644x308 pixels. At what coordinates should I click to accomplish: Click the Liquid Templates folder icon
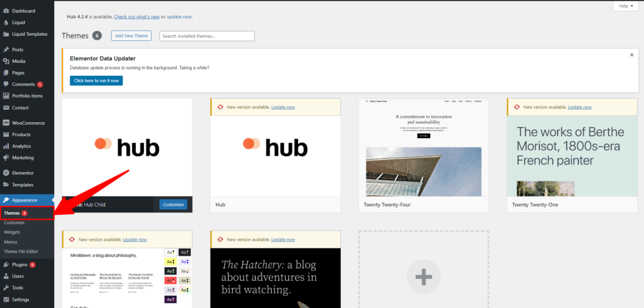tap(6, 34)
